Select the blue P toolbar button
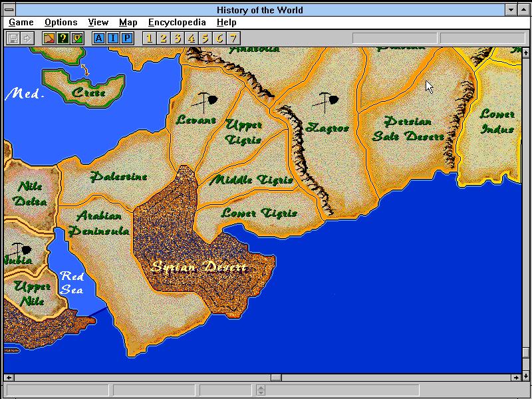This screenshot has width=532, height=399. pos(127,39)
